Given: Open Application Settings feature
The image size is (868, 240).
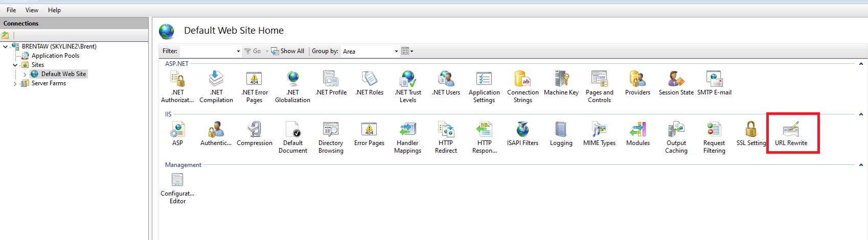Looking at the screenshot, I should [x=484, y=87].
